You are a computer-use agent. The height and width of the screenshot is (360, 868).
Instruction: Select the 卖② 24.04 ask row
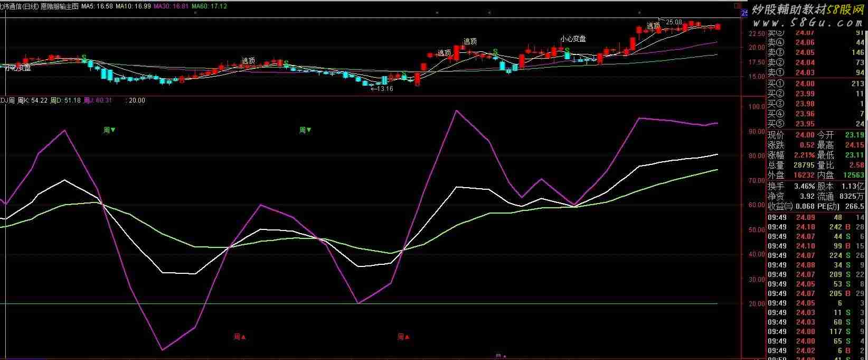coord(816,63)
